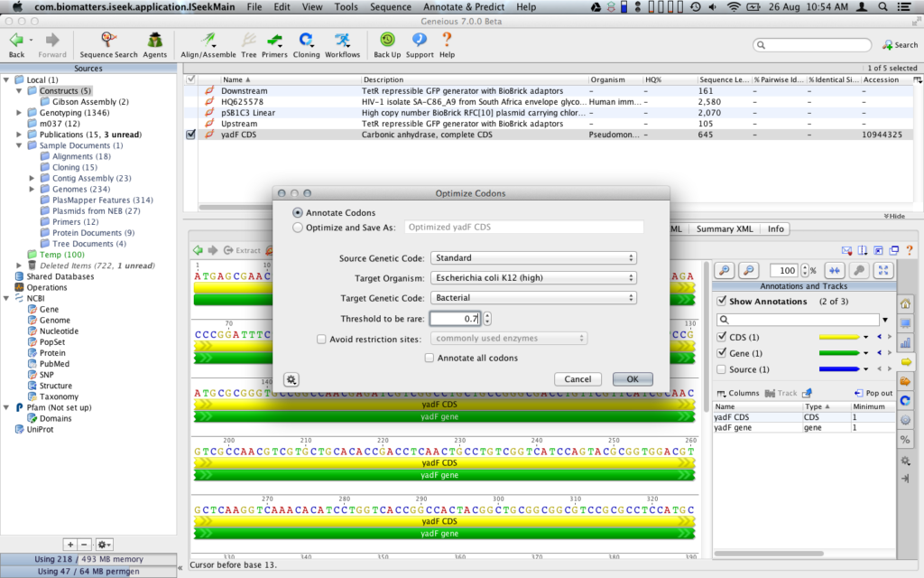Open advanced options gear in Optimize Codons dialog
Screen dimensions: 924x578
point(291,379)
